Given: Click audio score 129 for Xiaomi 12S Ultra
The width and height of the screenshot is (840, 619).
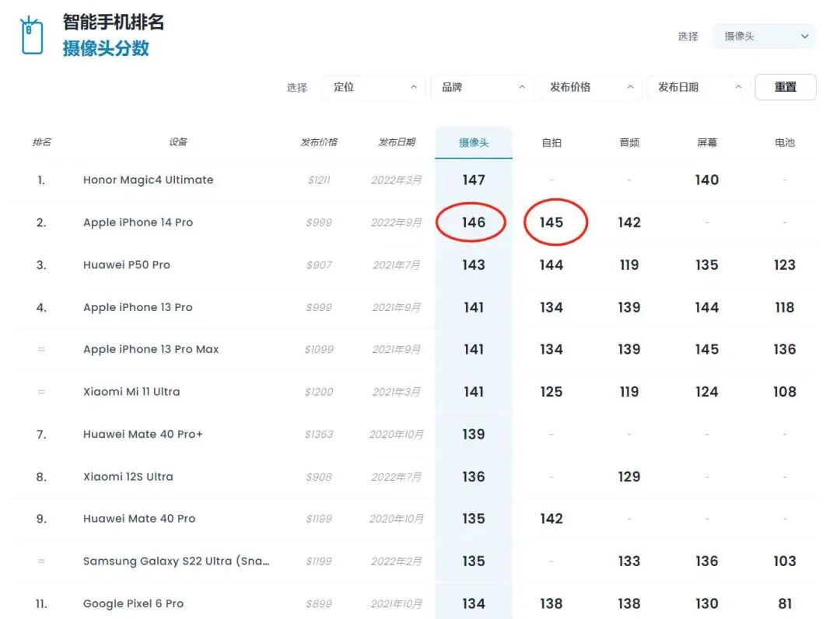Looking at the screenshot, I should point(629,477).
